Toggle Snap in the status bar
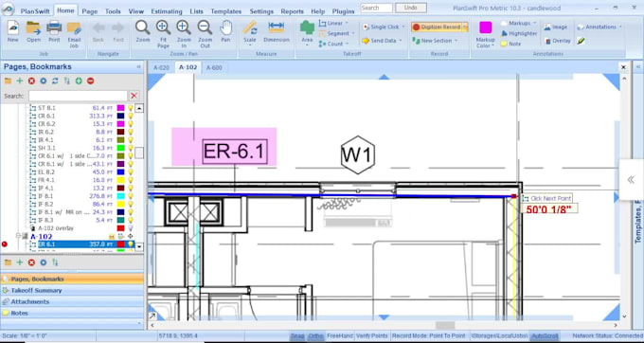Screen dimensions: 644x343 297,335
